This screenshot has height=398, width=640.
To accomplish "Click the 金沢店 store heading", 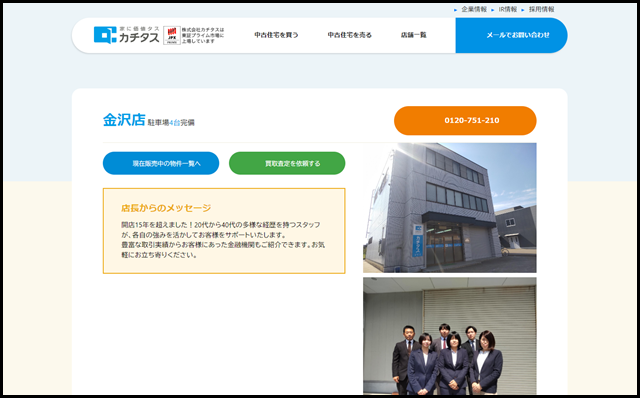I will point(124,120).
